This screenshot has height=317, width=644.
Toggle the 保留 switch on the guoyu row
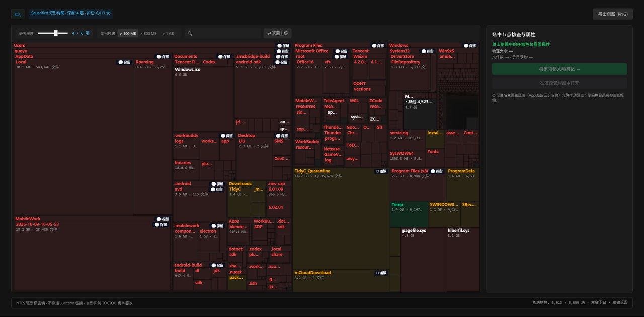[x=283, y=51]
